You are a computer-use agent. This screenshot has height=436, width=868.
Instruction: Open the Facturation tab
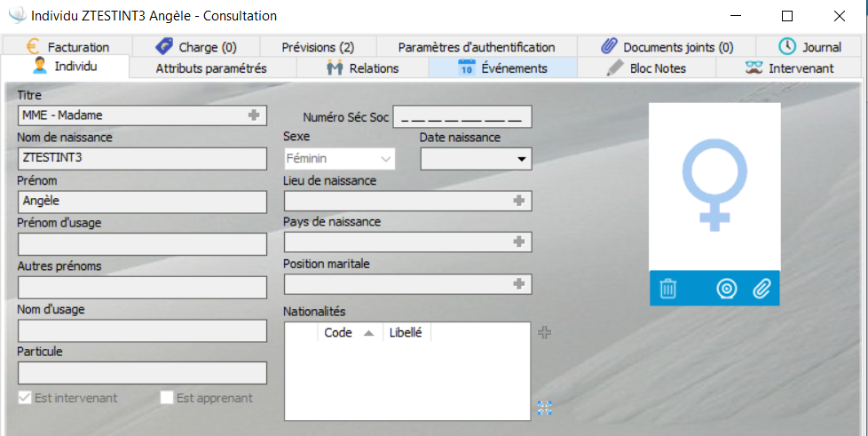[x=67, y=47]
